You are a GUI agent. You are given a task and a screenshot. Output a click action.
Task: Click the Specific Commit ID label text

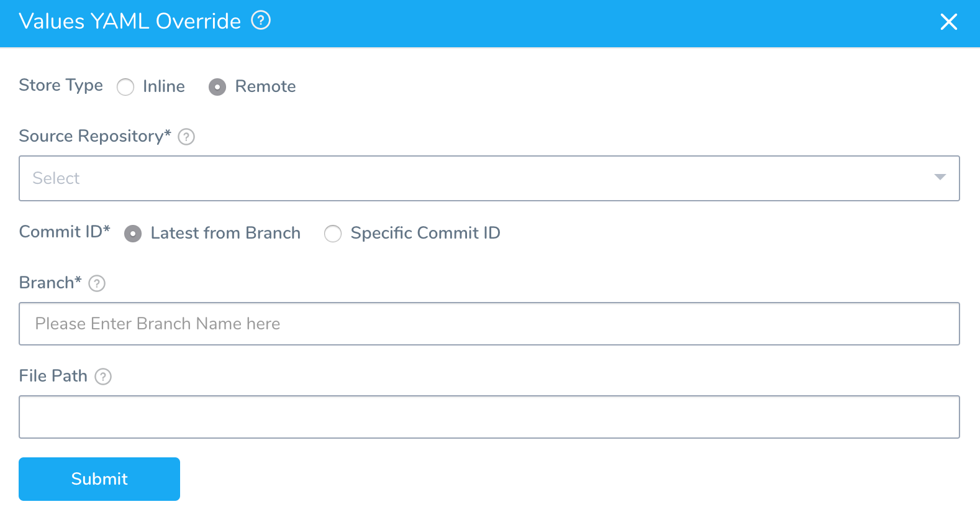click(425, 233)
